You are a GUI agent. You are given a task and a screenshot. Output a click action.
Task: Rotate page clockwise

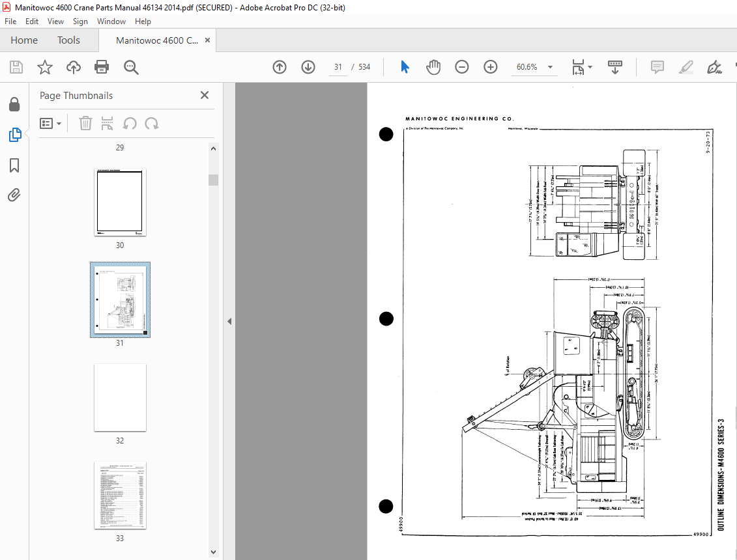coord(151,124)
